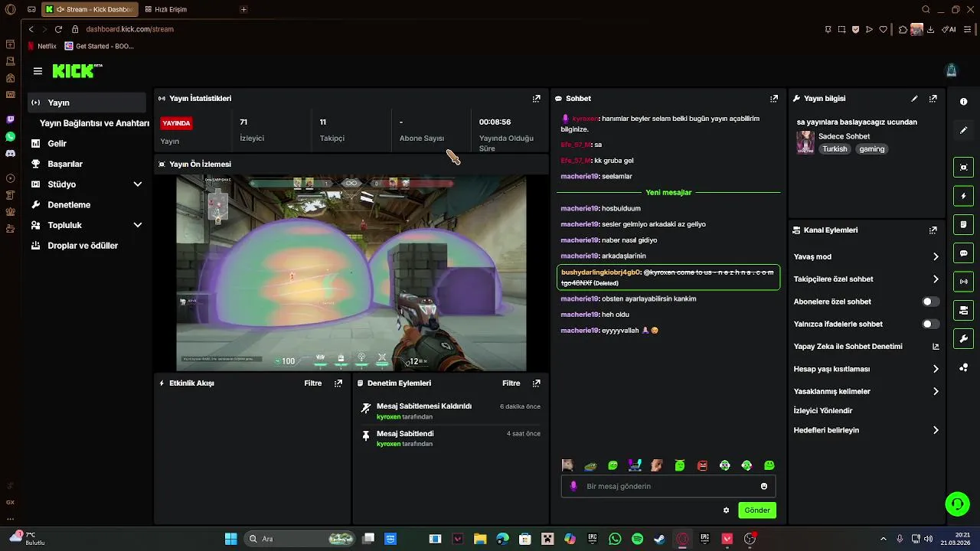Image resolution: width=980 pixels, height=551 pixels.
Task: Open WhatsApp from the Windows taskbar
Action: [x=615, y=539]
